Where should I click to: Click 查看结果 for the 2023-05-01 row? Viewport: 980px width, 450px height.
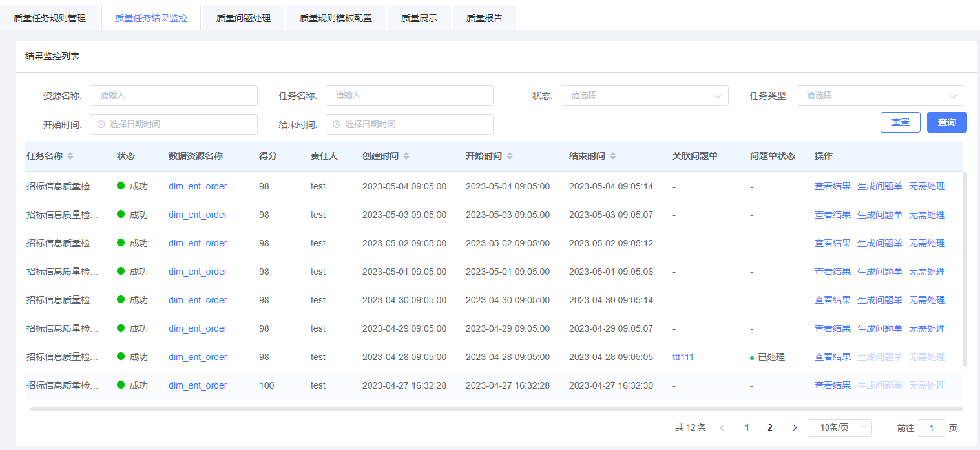tap(833, 272)
